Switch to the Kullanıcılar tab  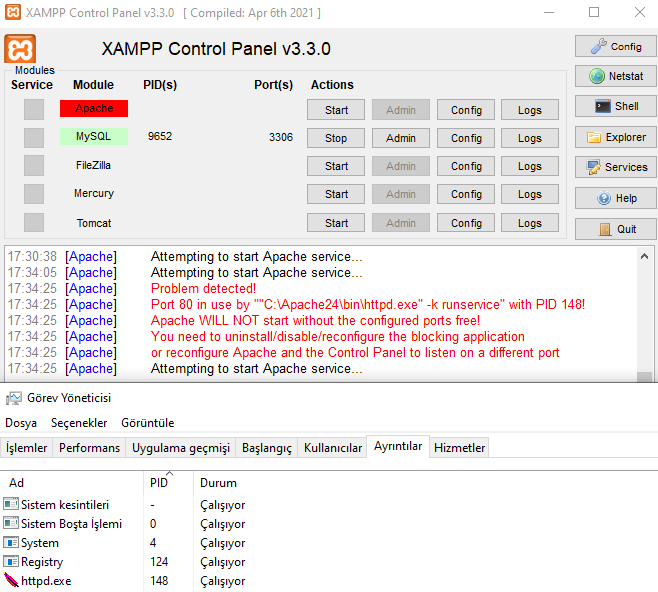coord(333,448)
